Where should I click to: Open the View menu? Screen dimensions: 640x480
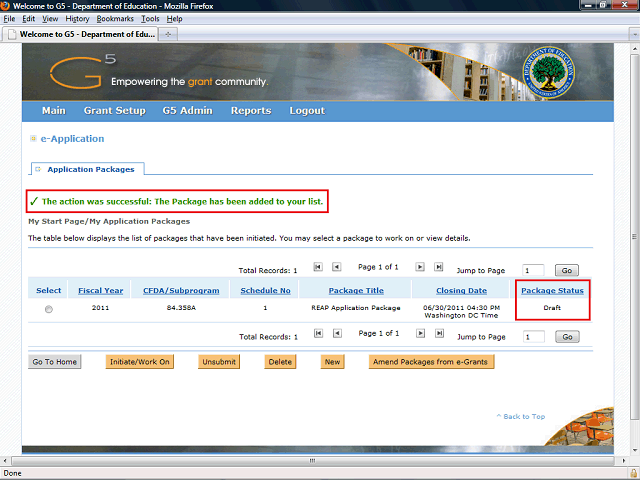point(50,19)
